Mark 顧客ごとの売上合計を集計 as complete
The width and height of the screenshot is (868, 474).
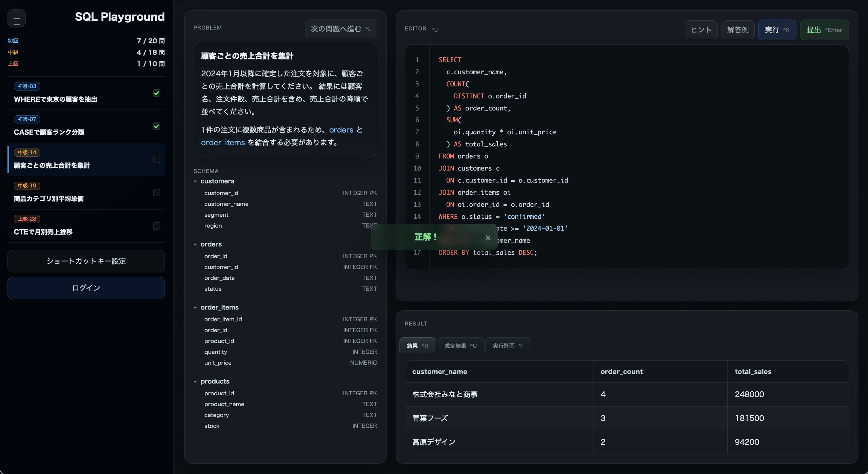point(156,159)
